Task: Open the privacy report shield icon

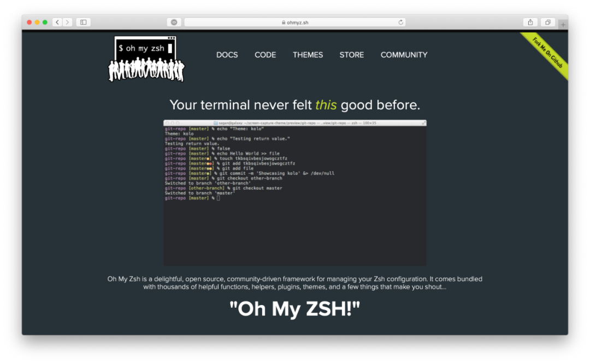Action: pyautogui.click(x=174, y=22)
